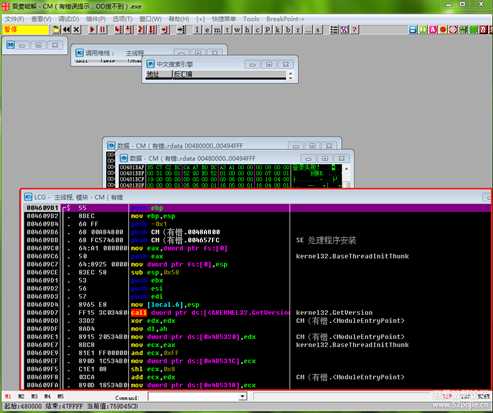Open the Tools menu

click(251, 19)
